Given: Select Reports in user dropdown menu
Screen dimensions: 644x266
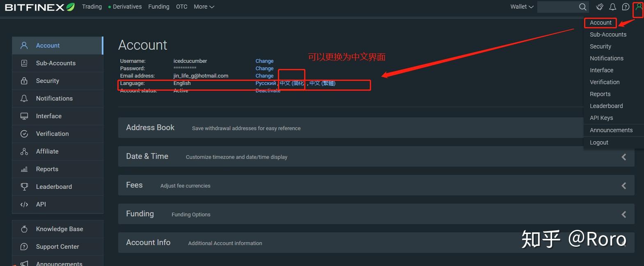Looking at the screenshot, I should 600,94.
